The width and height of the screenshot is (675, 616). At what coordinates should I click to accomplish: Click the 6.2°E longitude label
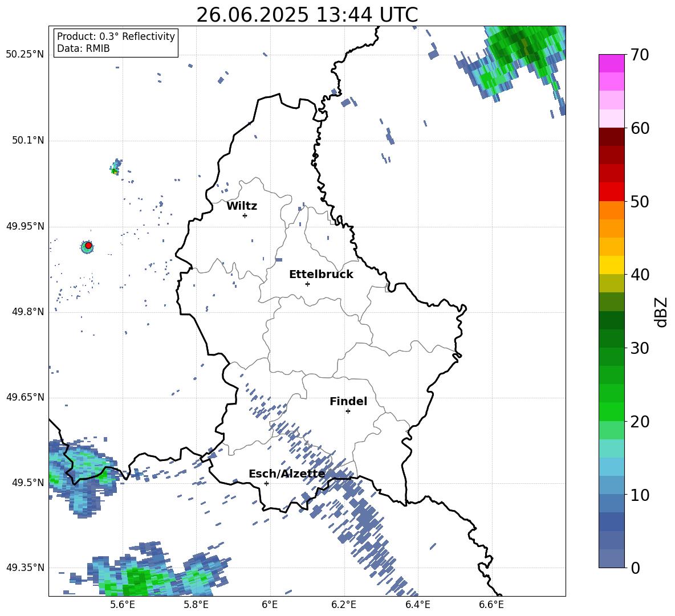coord(344,605)
